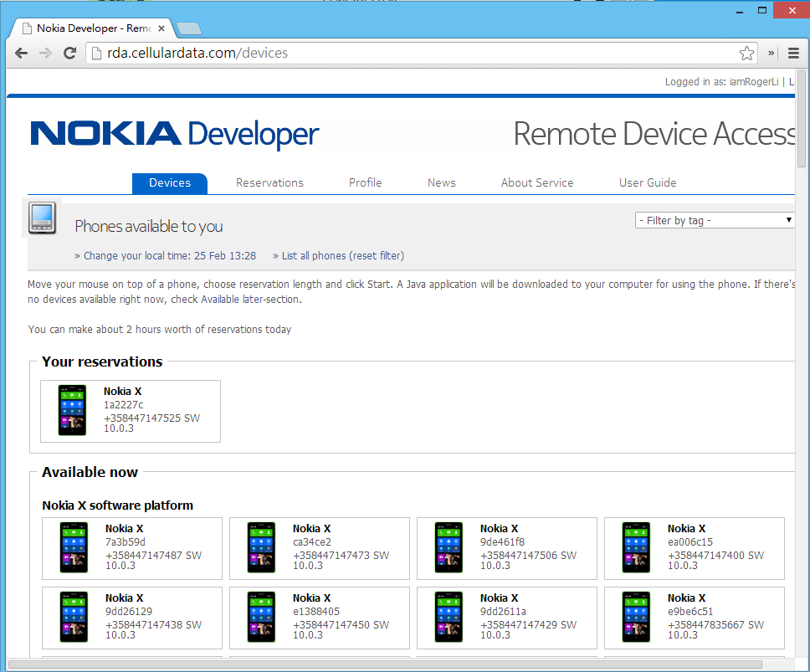Reload the page with the refresh icon

[x=70, y=54]
